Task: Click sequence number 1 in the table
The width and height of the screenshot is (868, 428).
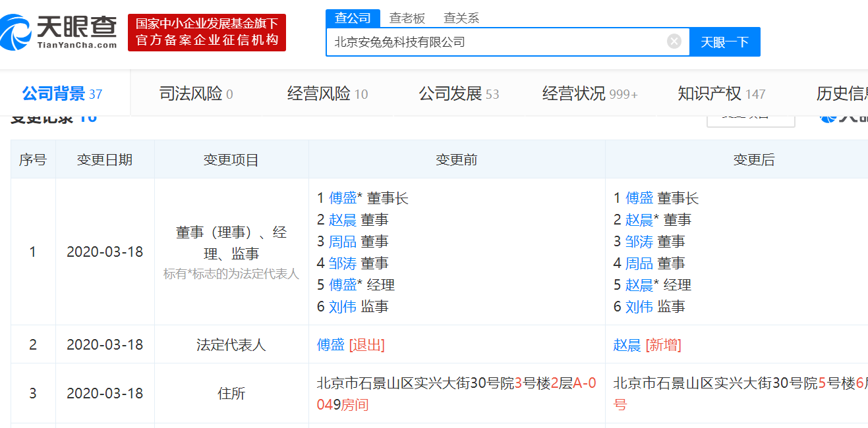Action: [x=33, y=252]
